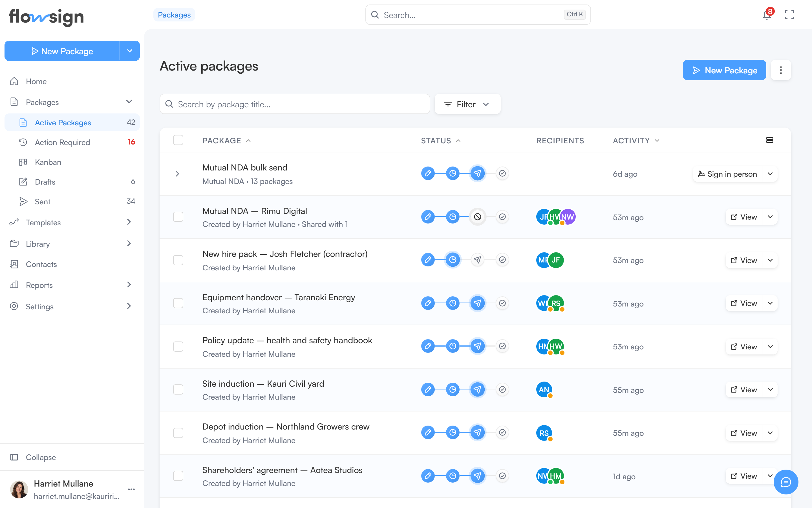The height and width of the screenshot is (508, 812).
Task: Tick checkbox for Depot induction — Northland Growers
Action: (x=178, y=433)
